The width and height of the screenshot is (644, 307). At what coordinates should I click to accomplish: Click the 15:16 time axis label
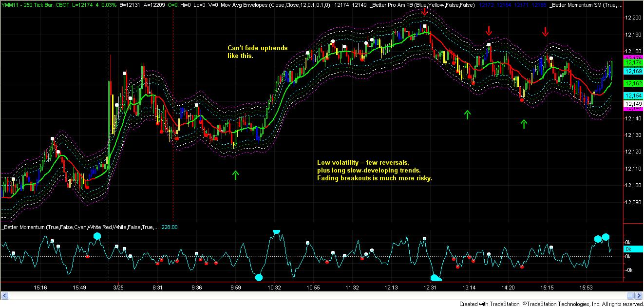40,288
